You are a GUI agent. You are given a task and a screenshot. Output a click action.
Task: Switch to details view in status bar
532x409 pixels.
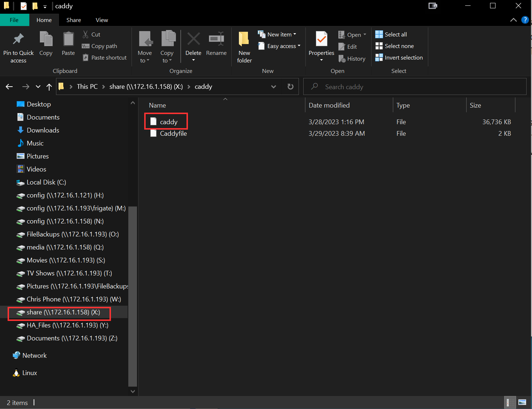pyautogui.click(x=508, y=402)
